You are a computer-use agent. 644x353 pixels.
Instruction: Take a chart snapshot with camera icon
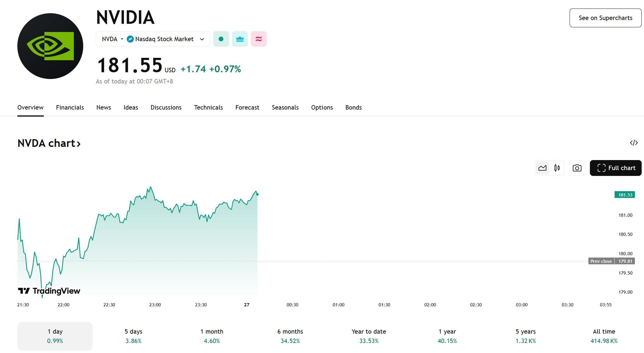pos(577,168)
